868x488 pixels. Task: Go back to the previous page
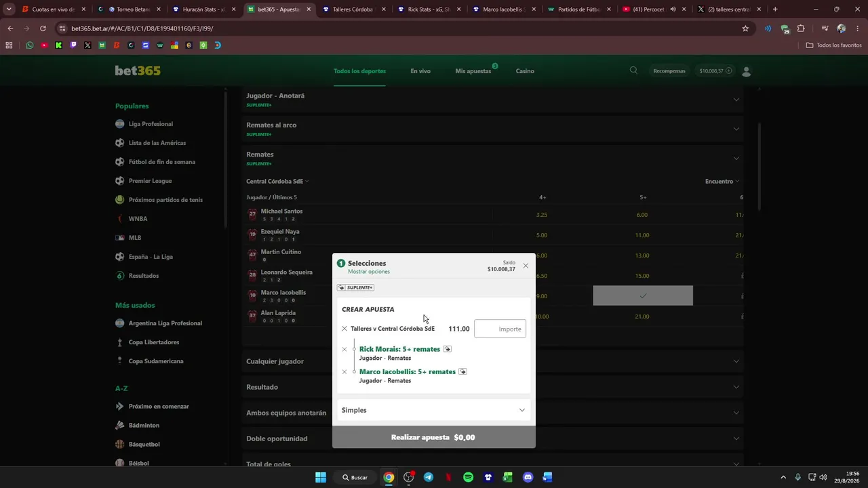(10, 28)
